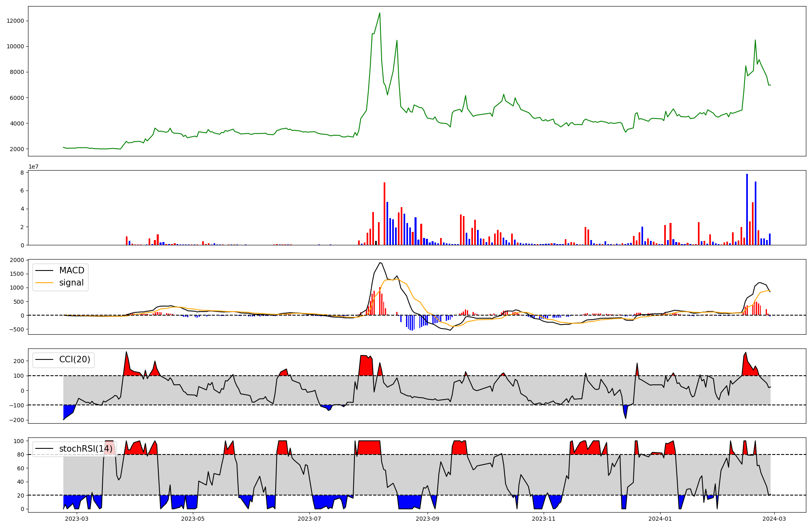Viewport: 812px width, 528px height.
Task: Click the MACD legend label
Action: (x=71, y=270)
